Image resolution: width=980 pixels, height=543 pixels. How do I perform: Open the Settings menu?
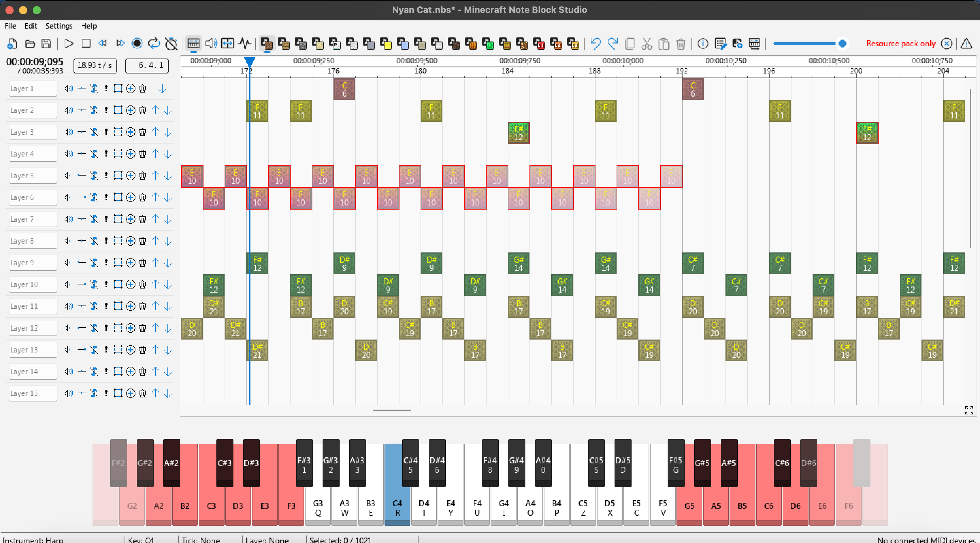59,26
